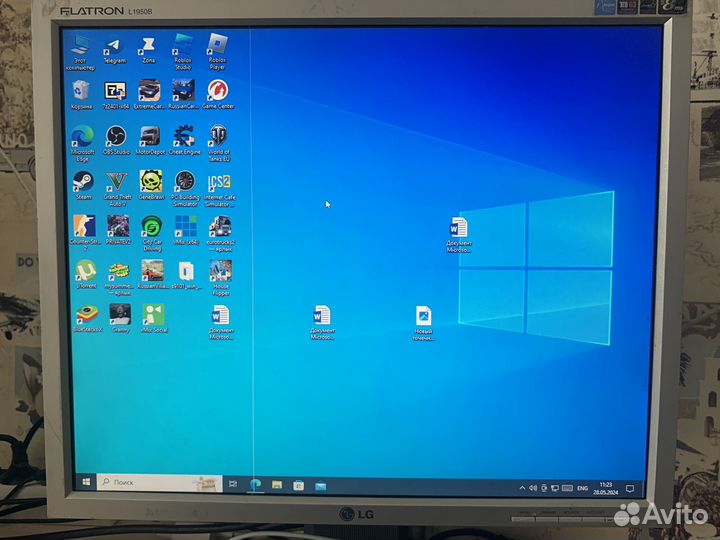This screenshot has height=540, width=720.
Task: Switch the ENG input language indicator
Action: 582,489
